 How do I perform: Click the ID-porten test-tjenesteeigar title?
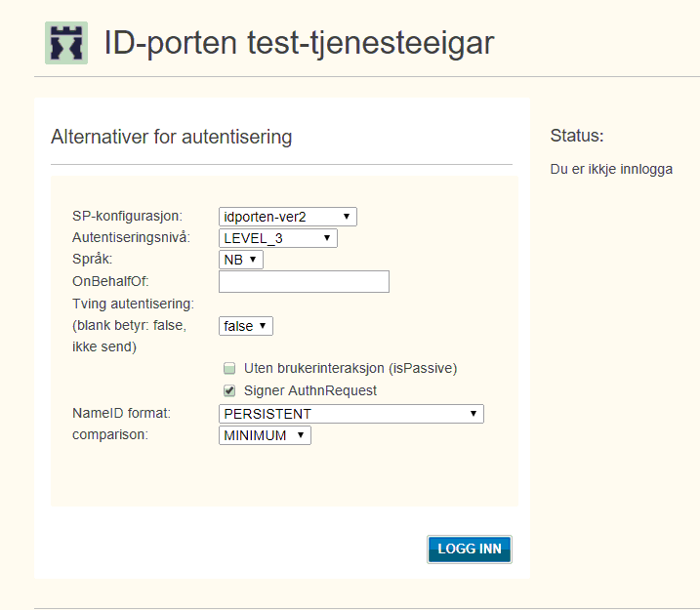pyautogui.click(x=299, y=43)
